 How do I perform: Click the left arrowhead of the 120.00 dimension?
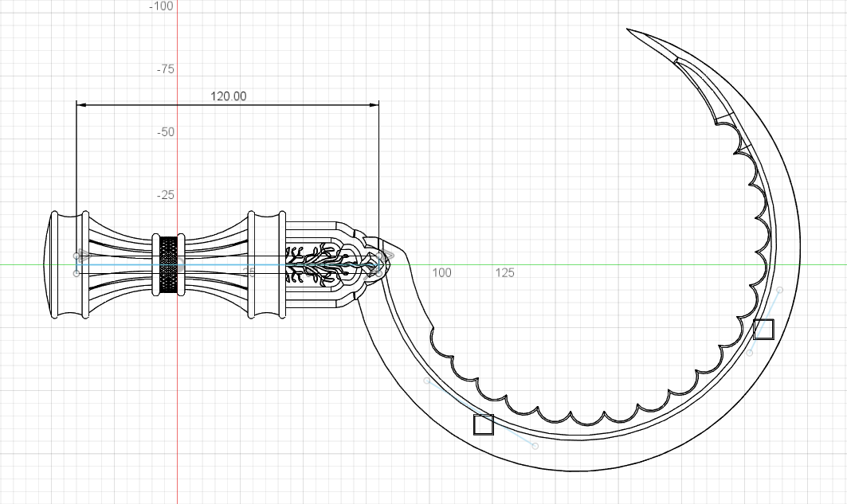tap(81, 104)
